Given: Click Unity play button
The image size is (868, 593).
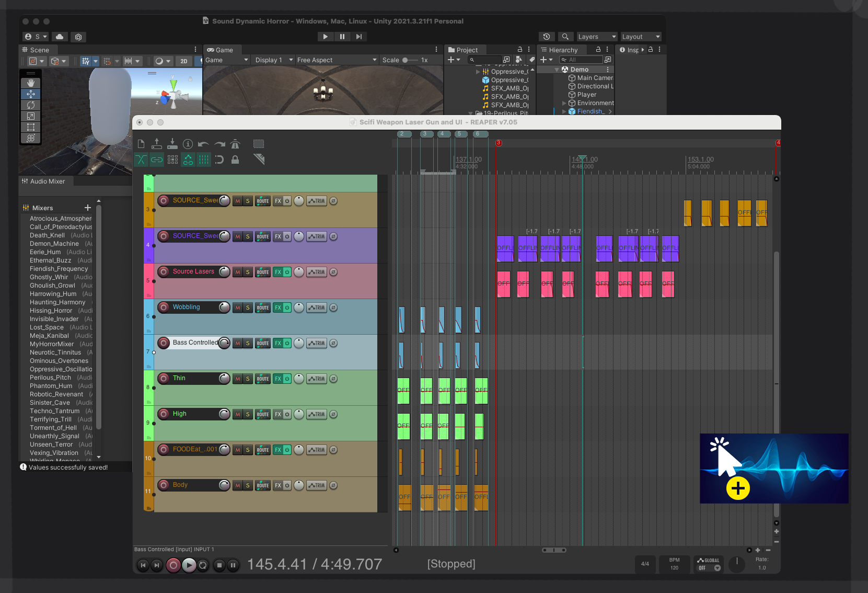Looking at the screenshot, I should (x=325, y=37).
